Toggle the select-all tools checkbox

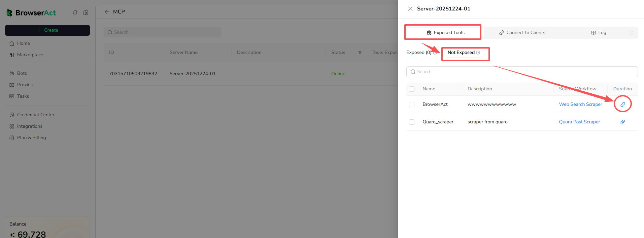coord(412,89)
